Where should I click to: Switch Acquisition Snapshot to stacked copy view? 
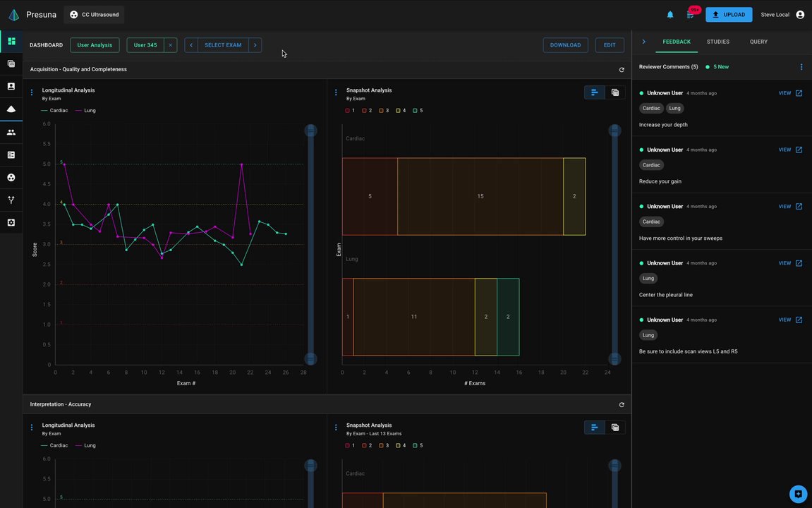tap(615, 92)
